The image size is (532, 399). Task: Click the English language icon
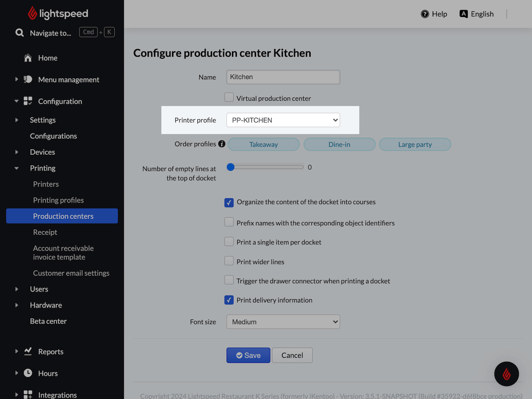click(464, 14)
